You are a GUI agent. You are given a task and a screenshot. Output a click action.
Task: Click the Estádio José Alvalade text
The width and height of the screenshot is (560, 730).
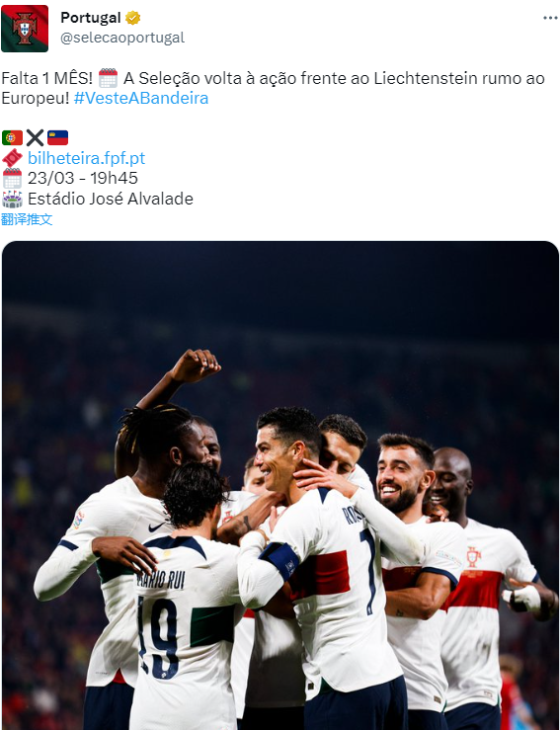tap(111, 199)
